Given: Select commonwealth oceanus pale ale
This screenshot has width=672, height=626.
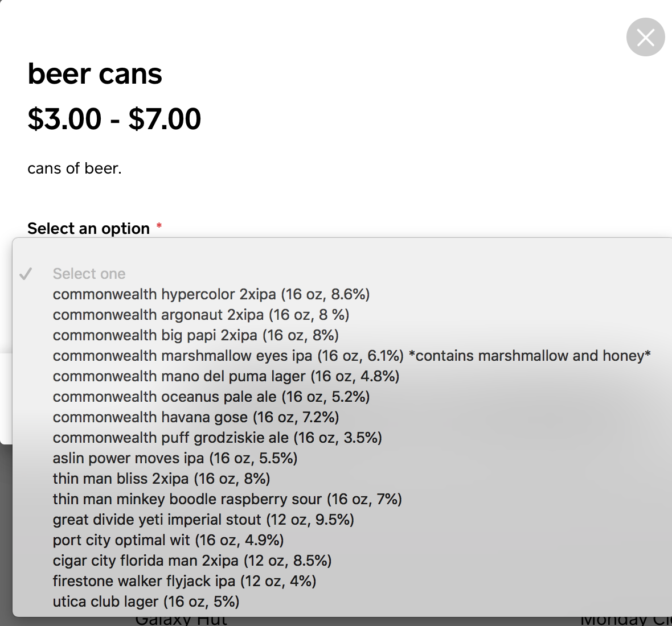Looking at the screenshot, I should pos(211,397).
